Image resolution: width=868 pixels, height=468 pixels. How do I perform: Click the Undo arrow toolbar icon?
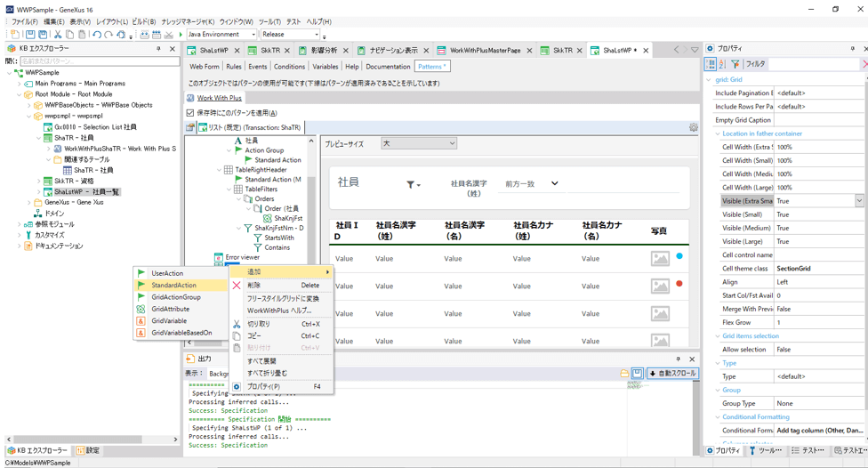(97, 35)
